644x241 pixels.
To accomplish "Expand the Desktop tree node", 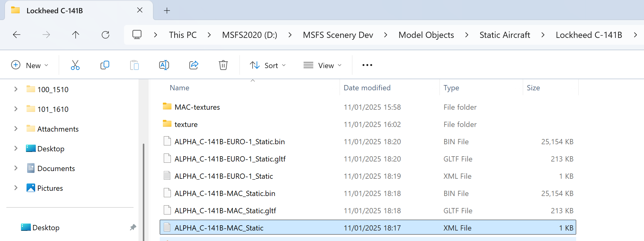I will point(16,149).
